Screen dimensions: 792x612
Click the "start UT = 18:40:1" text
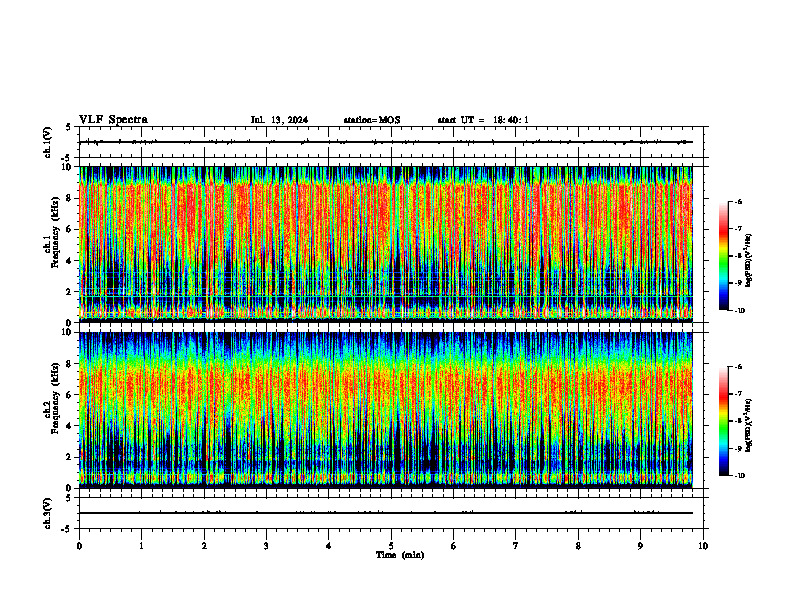[x=483, y=120]
